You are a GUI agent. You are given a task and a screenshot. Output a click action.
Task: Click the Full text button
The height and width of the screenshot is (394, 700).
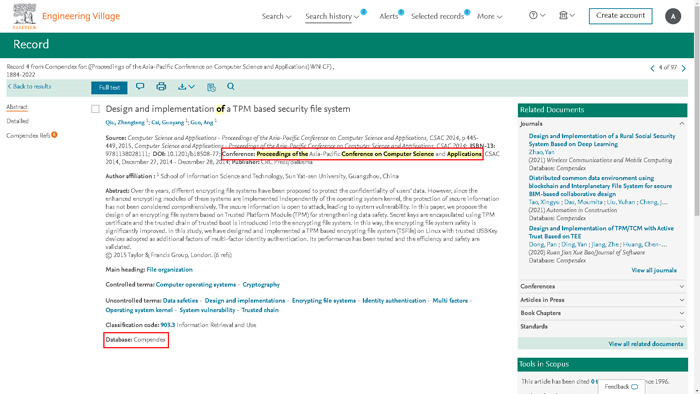pos(109,87)
